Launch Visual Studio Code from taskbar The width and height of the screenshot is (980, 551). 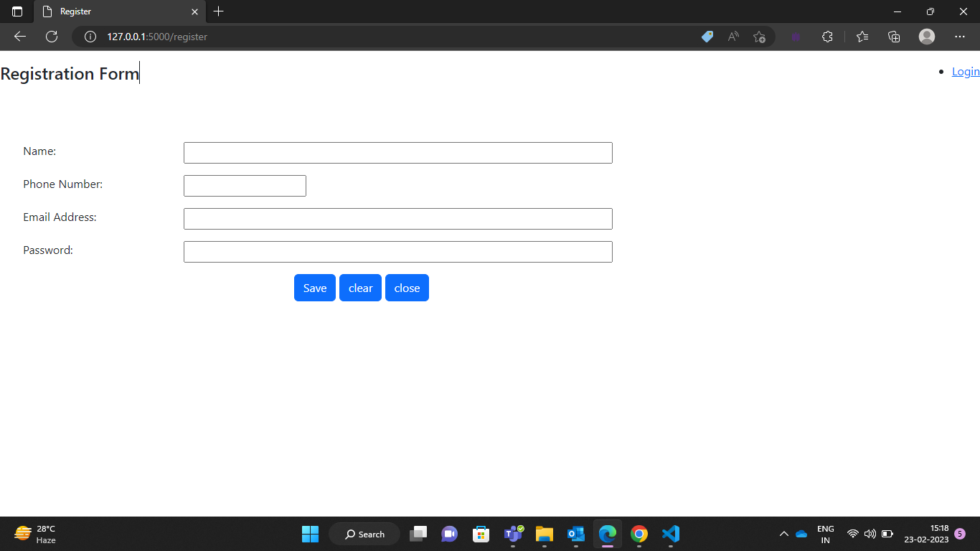tap(670, 534)
